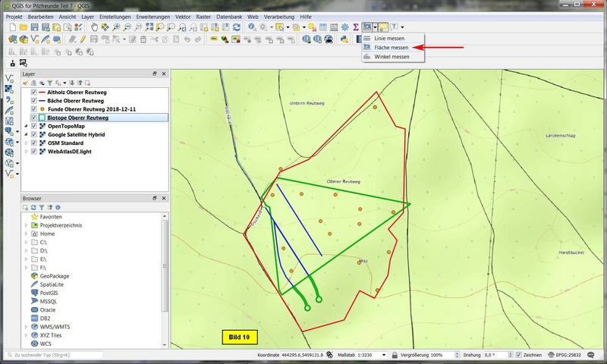Select the Pan Map hand tool

(x=93, y=27)
